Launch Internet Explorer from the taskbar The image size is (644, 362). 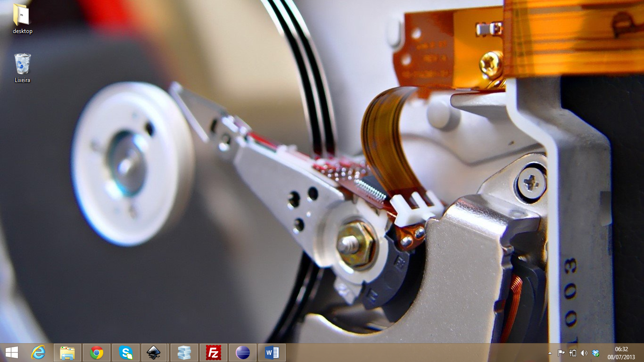pos(38,353)
